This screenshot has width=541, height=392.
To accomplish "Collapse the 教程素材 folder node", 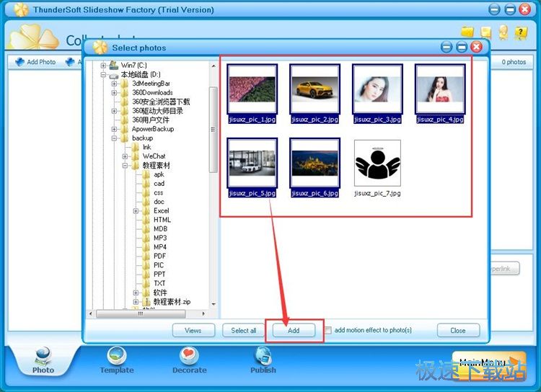I will (125, 166).
